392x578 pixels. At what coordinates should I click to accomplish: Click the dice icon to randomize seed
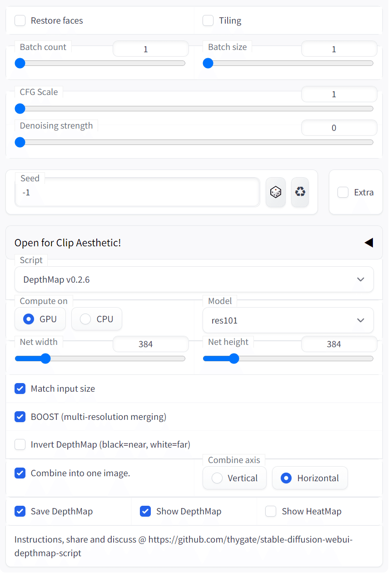tap(275, 192)
